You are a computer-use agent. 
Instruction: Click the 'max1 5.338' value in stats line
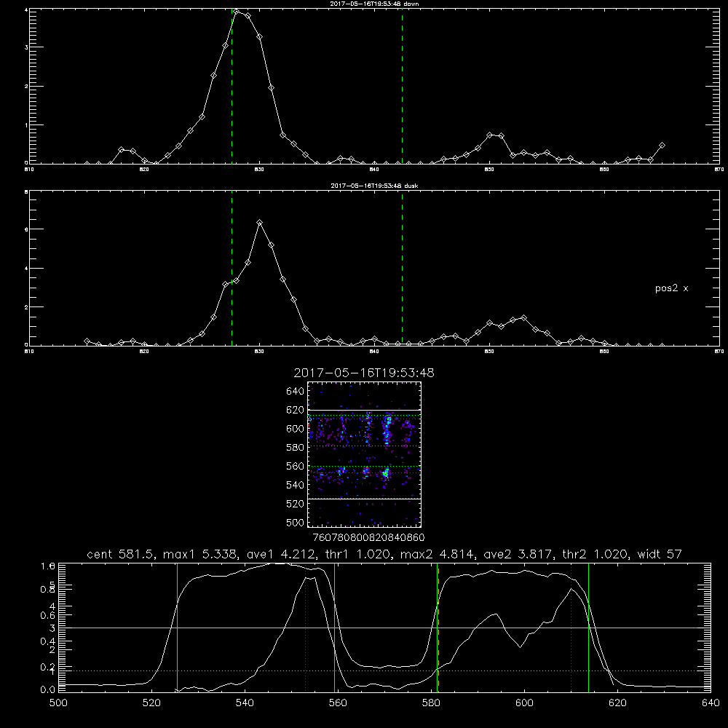[x=201, y=554]
